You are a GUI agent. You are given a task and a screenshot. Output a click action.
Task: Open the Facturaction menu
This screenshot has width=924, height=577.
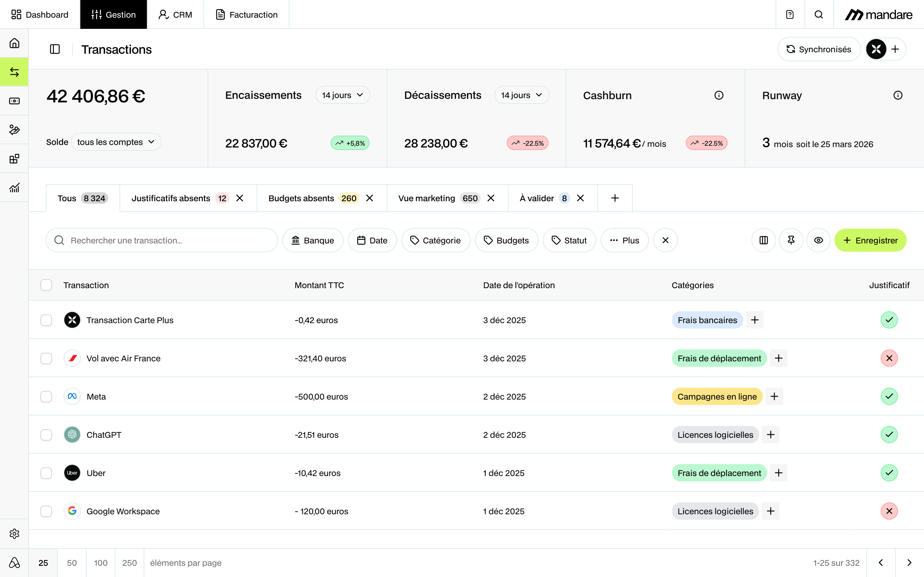point(247,14)
